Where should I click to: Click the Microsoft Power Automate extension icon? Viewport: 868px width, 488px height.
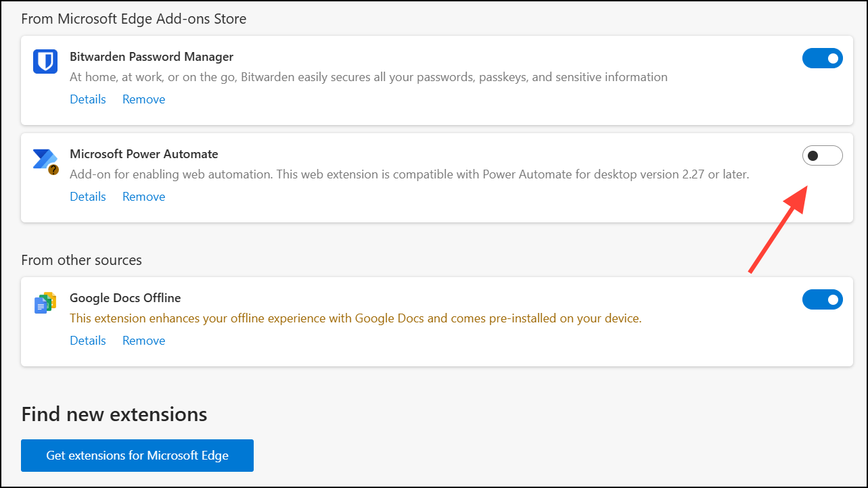(45, 160)
